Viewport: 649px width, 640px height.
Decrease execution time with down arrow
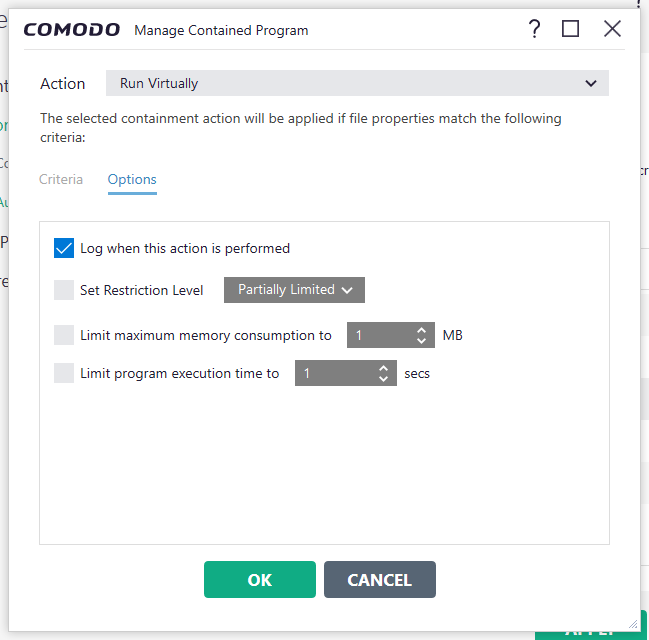pyautogui.click(x=383, y=379)
